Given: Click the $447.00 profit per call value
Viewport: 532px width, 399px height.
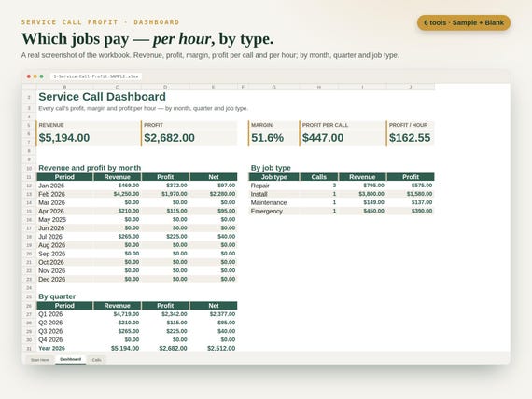Looking at the screenshot, I should tap(323, 138).
